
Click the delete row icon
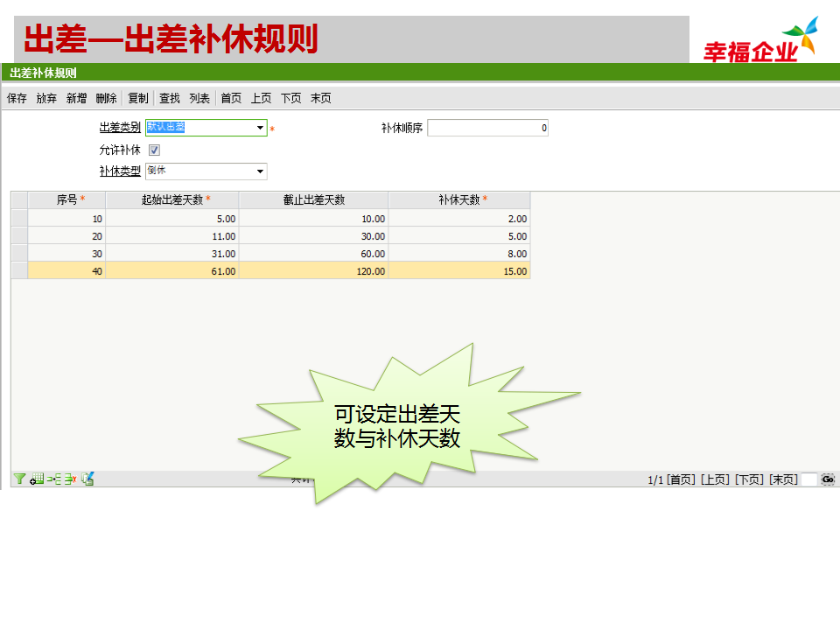pyautogui.click(x=70, y=479)
